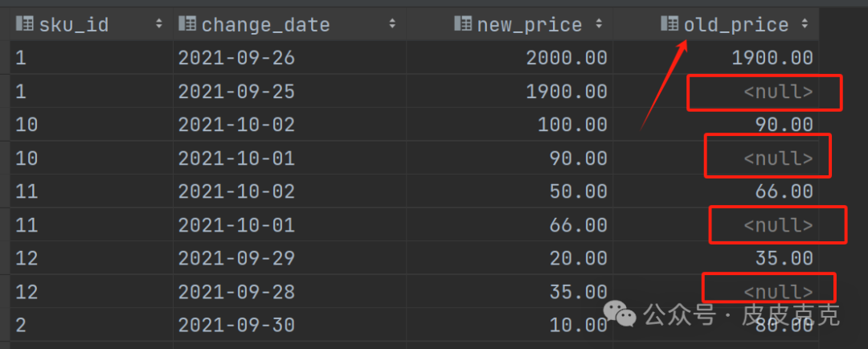Click the new_price column table icon
868x349 pixels.
click(463, 24)
